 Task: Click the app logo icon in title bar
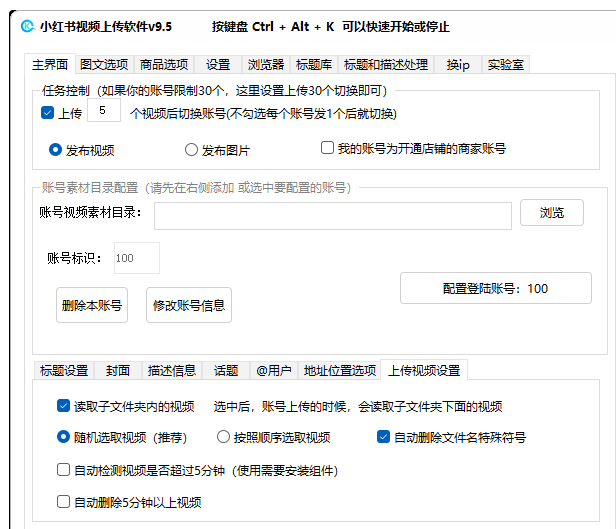28,26
